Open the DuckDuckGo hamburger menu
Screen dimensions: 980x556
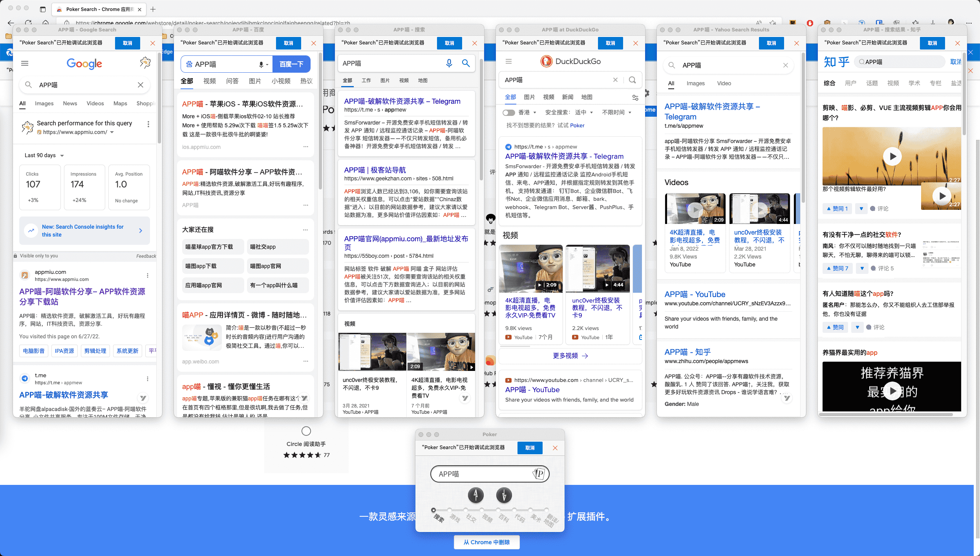tap(508, 61)
